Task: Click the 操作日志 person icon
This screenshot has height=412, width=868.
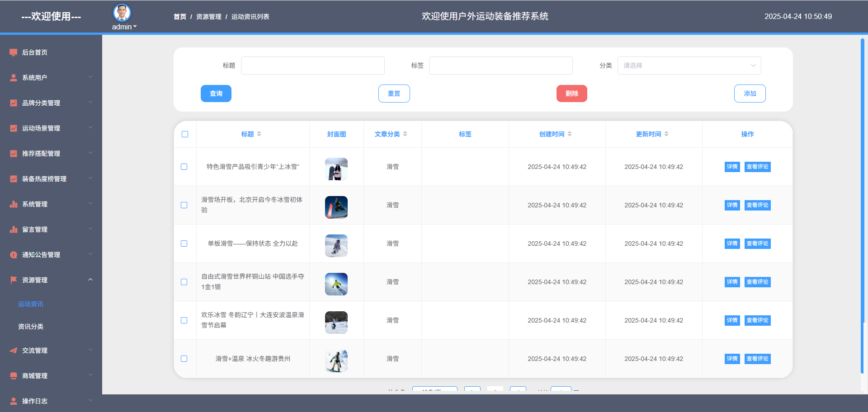Action: tap(14, 401)
